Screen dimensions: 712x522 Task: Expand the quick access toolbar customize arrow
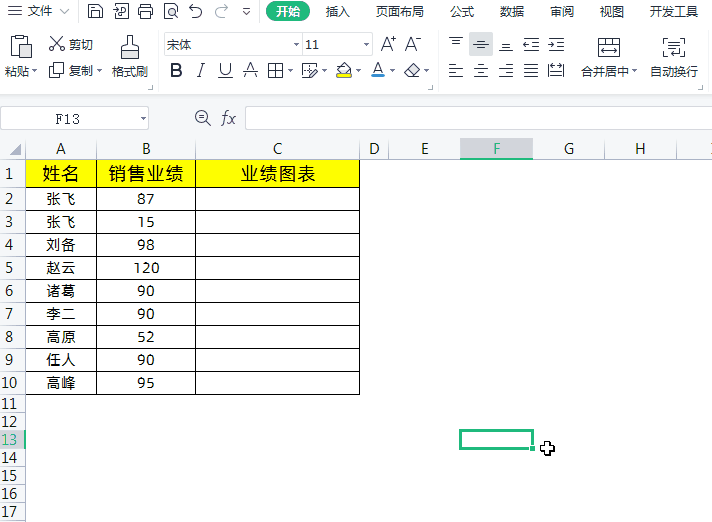click(x=247, y=11)
